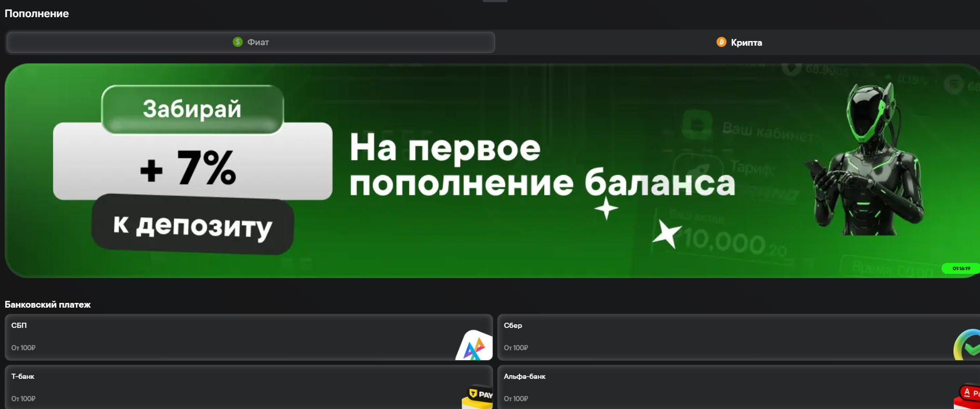Screen dimensions: 980x409
Task: Click the Пополнение page title
Action: click(37, 14)
